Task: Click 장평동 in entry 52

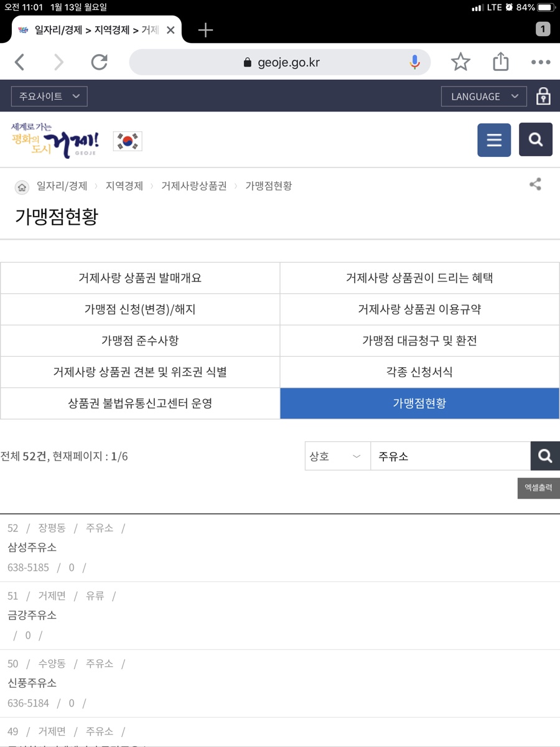Action: point(52,528)
